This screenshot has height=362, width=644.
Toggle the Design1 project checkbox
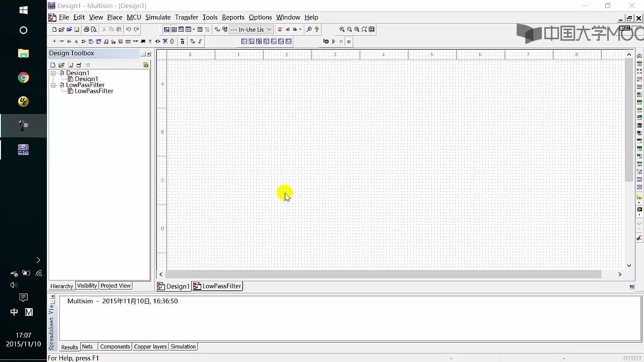pyautogui.click(x=62, y=73)
